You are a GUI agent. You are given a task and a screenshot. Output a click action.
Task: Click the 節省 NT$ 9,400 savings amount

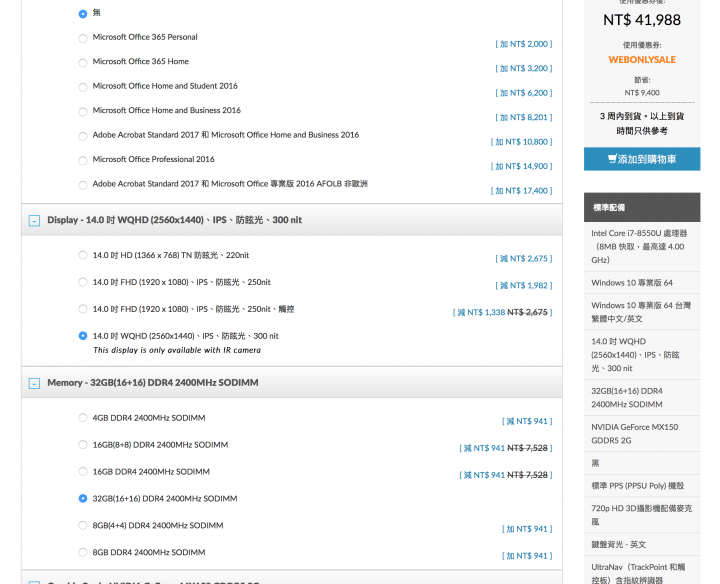click(642, 93)
